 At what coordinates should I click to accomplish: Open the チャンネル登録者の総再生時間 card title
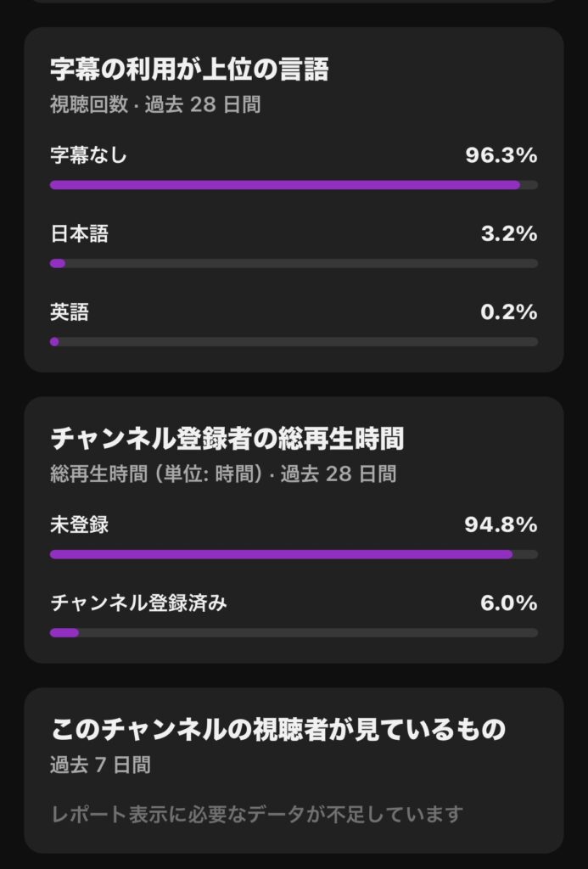click(227, 439)
